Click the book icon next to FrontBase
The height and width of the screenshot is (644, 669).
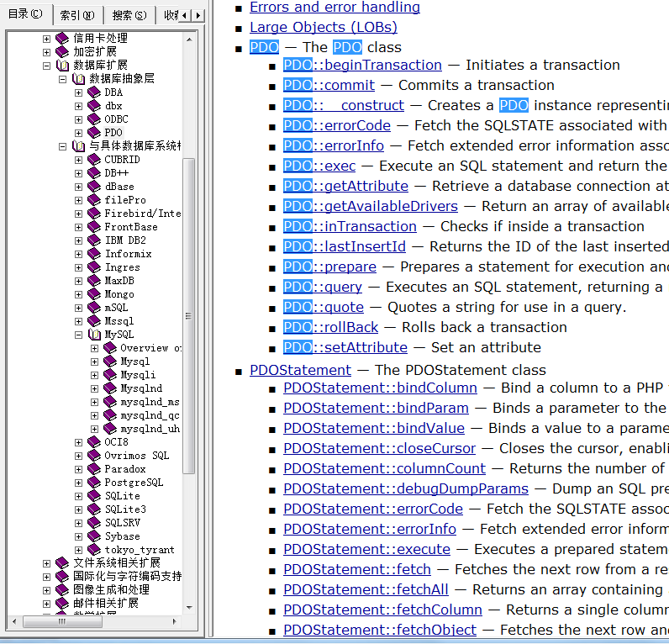click(x=94, y=227)
